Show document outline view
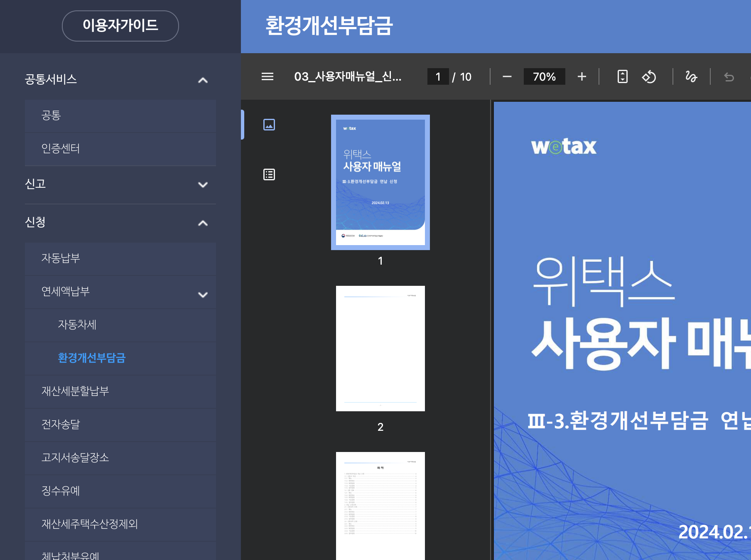The image size is (751, 560). (269, 174)
